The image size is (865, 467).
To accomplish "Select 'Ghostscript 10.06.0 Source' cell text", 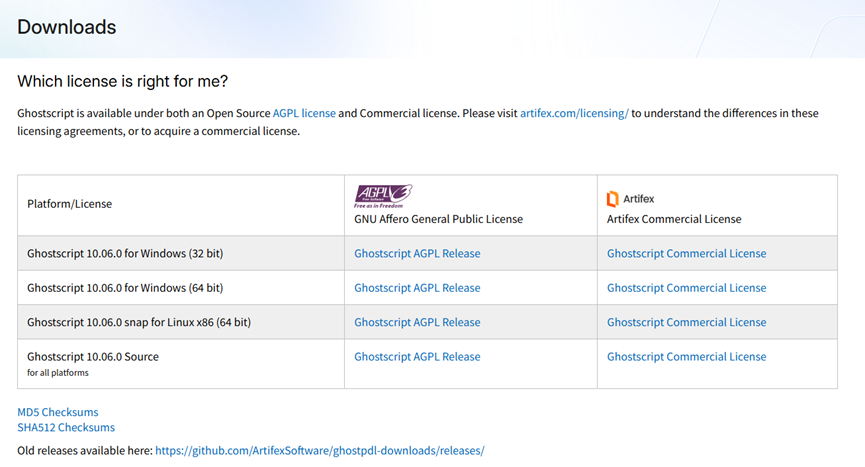I will [x=93, y=357].
